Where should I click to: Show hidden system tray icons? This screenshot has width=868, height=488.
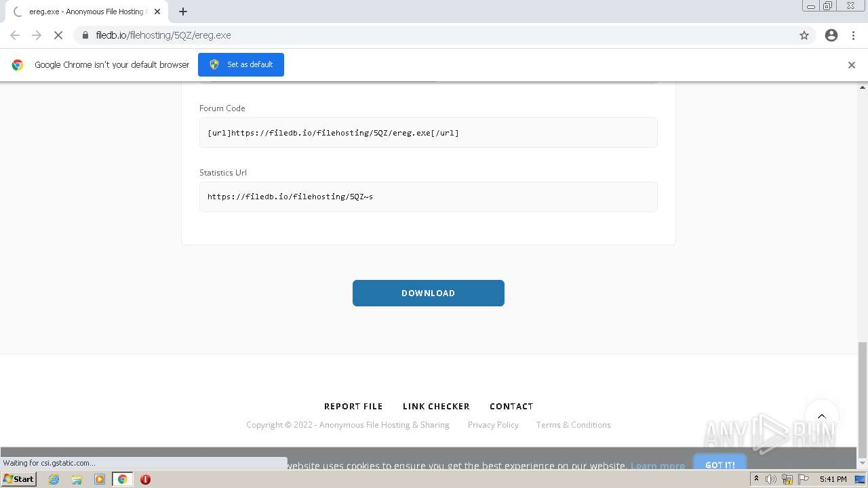pyautogui.click(x=756, y=479)
